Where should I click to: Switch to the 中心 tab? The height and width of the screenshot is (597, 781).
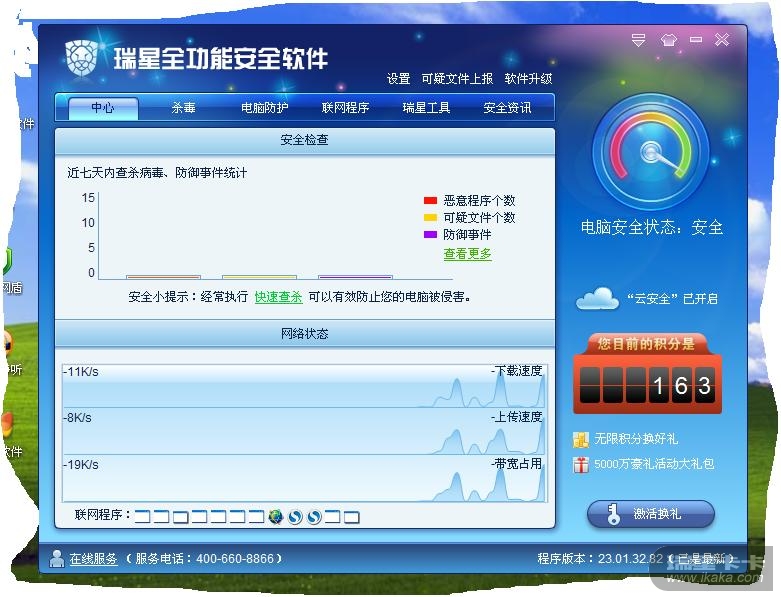tap(103, 108)
